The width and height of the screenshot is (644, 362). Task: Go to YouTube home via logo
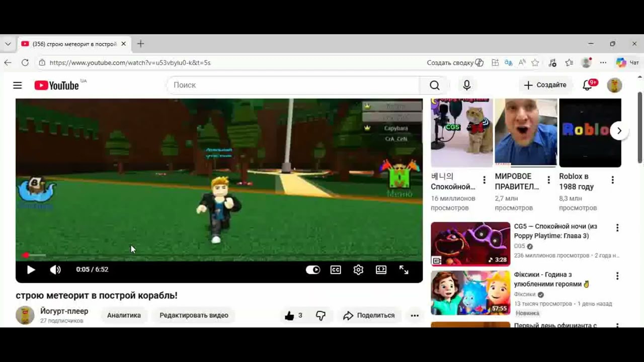point(56,85)
